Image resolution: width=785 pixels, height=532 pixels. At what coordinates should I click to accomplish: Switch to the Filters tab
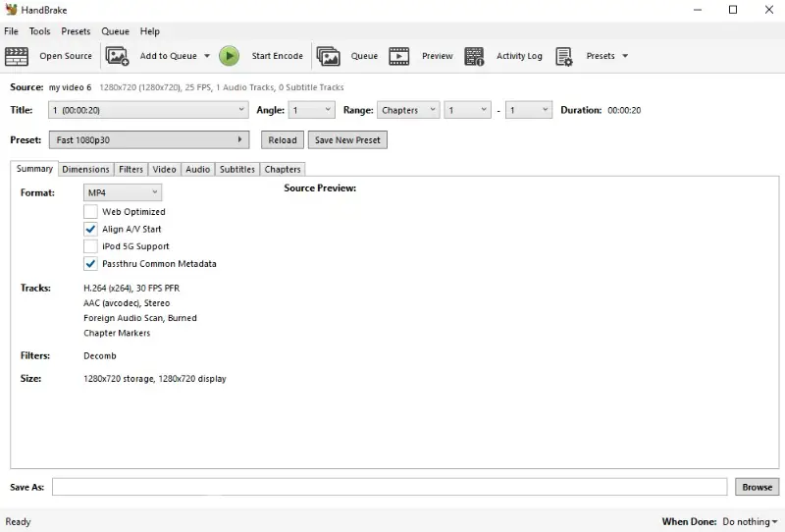click(131, 170)
